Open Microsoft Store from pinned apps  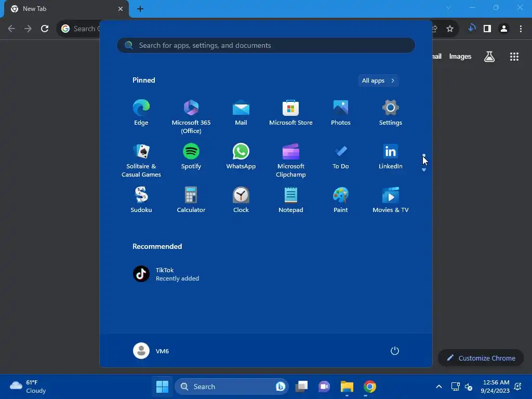(x=291, y=113)
